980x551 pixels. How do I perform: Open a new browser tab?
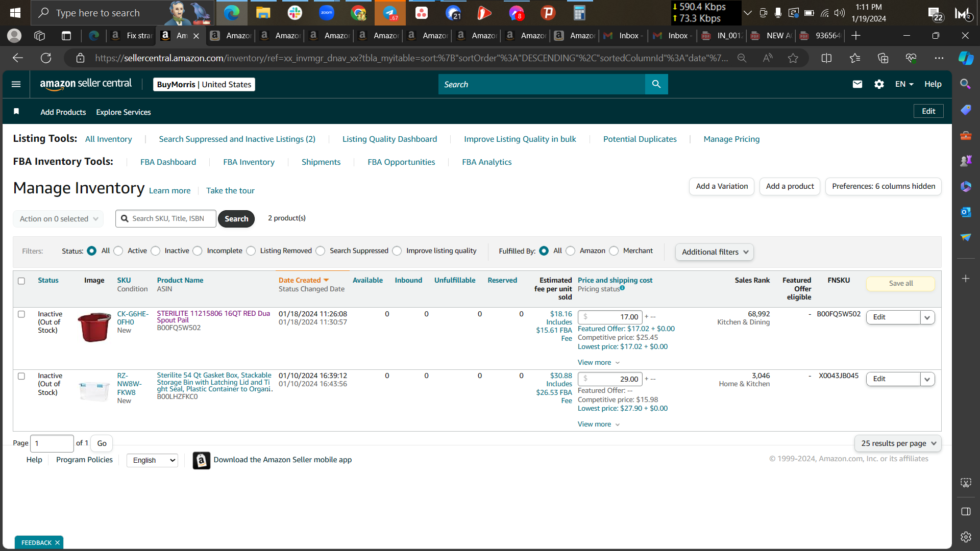(x=856, y=36)
